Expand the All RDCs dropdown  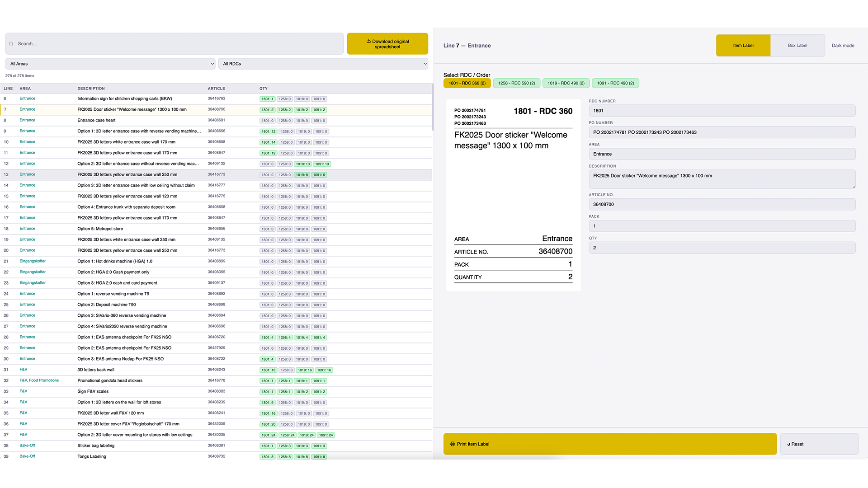(323, 64)
